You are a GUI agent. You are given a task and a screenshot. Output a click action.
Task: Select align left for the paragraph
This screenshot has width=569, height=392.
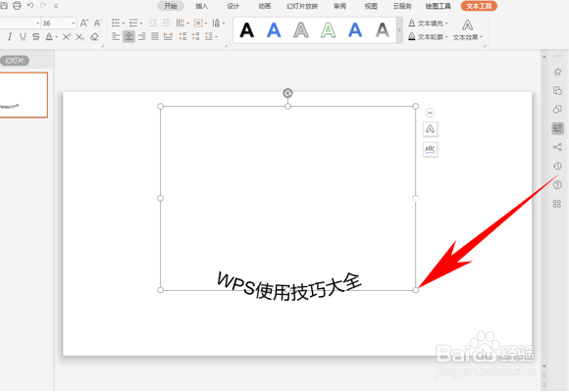coord(116,36)
